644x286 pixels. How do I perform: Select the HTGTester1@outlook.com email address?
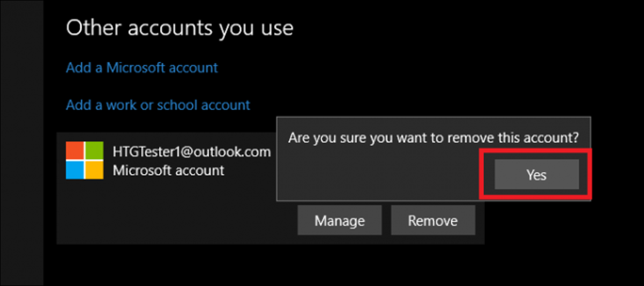click(x=191, y=152)
